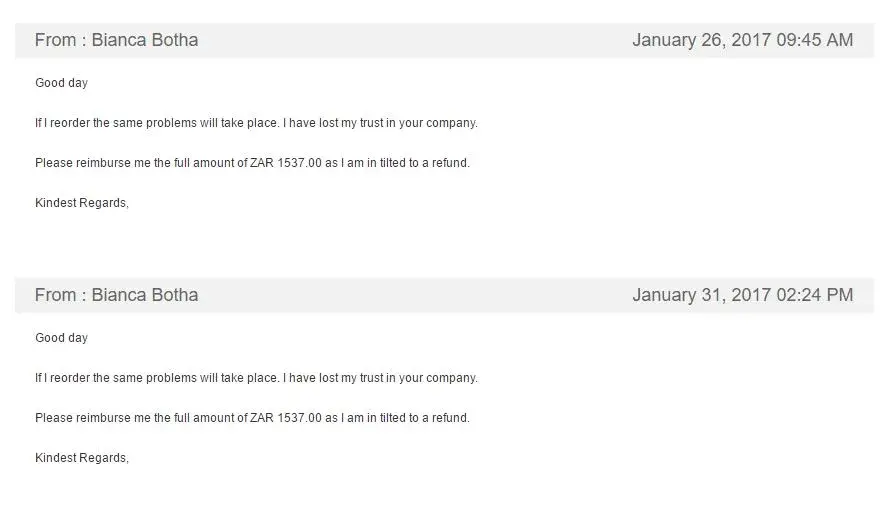Screen dimensions: 896x512
Task: Click the first 'From : Bianca Botha' header
Action: tap(116, 40)
